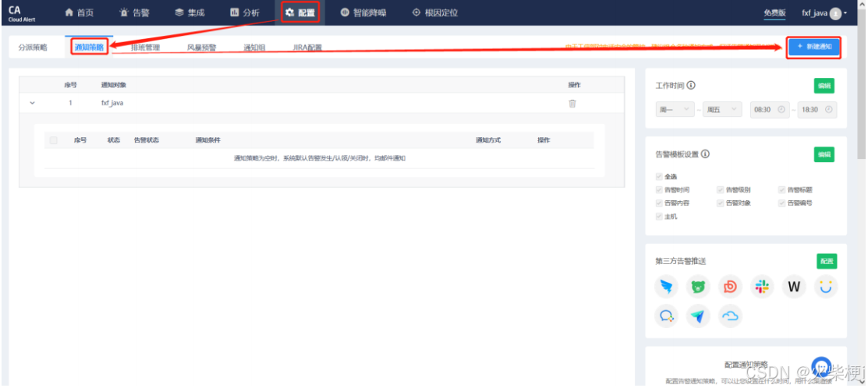This screenshot has width=868, height=388.
Task: Toggle the 全选 checkbox
Action: coord(659,177)
